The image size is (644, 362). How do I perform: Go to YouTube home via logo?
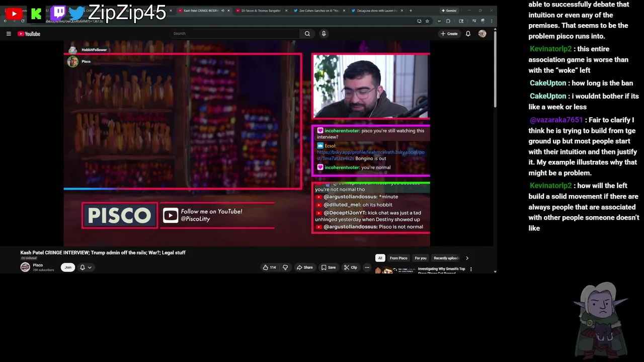tap(29, 34)
